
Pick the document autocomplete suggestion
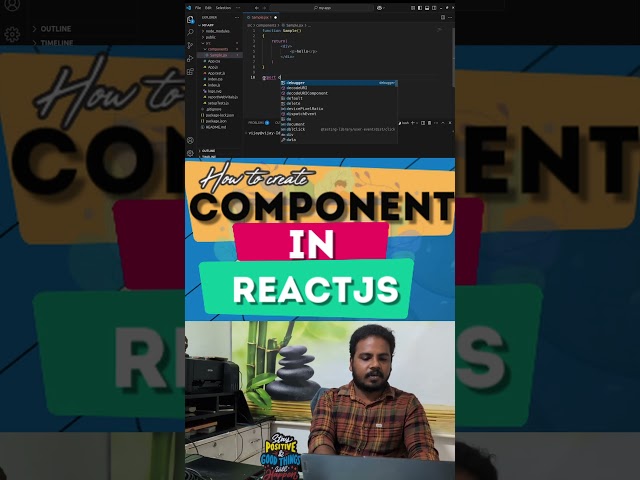point(339,124)
